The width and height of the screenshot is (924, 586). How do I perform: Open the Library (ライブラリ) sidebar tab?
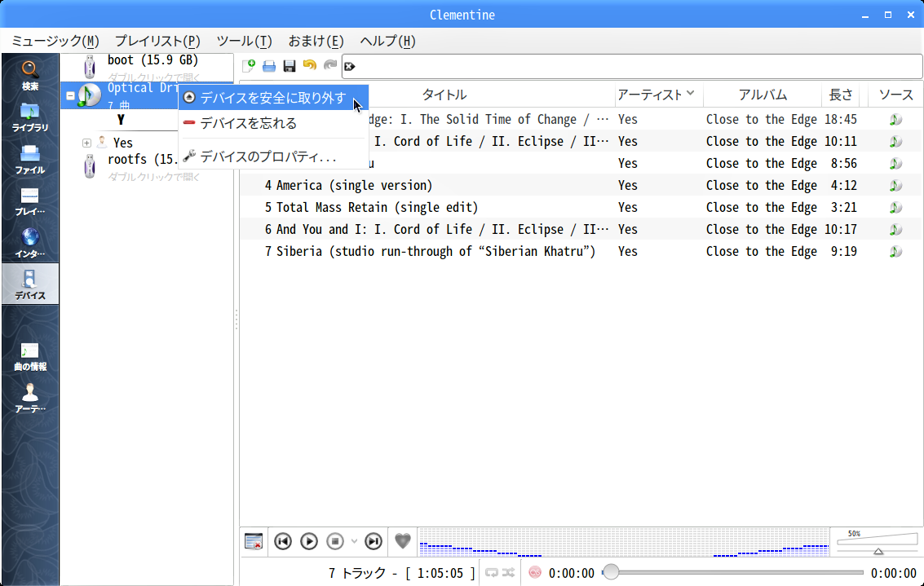pos(30,117)
